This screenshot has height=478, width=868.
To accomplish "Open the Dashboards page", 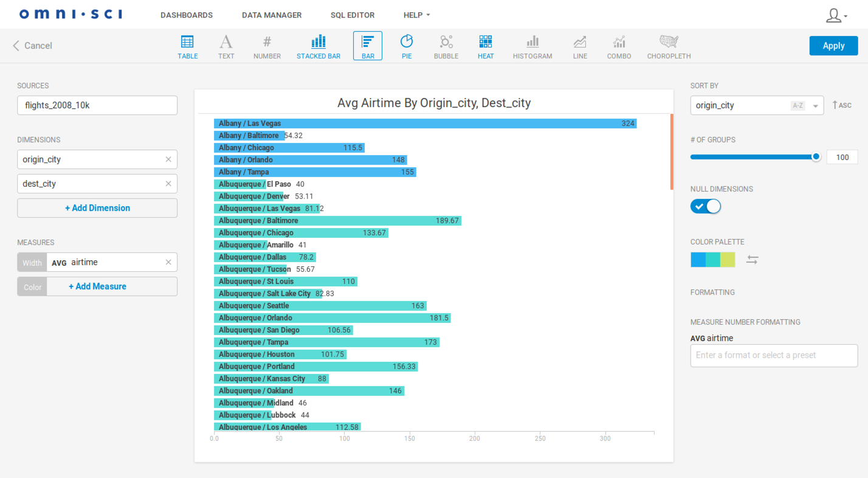I will pos(187,15).
